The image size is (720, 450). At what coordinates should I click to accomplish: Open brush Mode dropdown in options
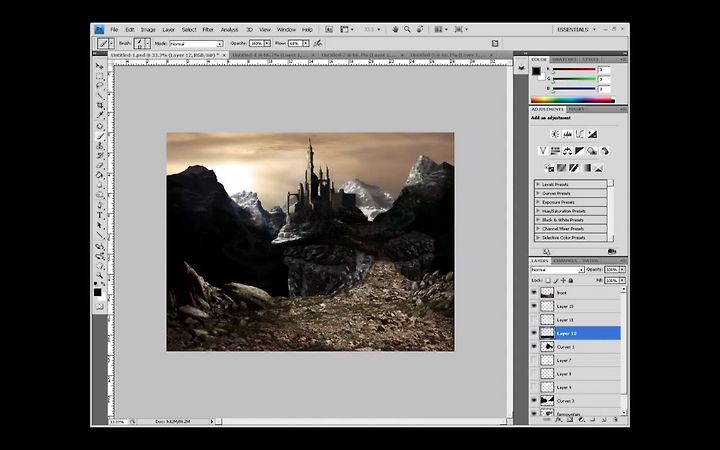point(197,44)
